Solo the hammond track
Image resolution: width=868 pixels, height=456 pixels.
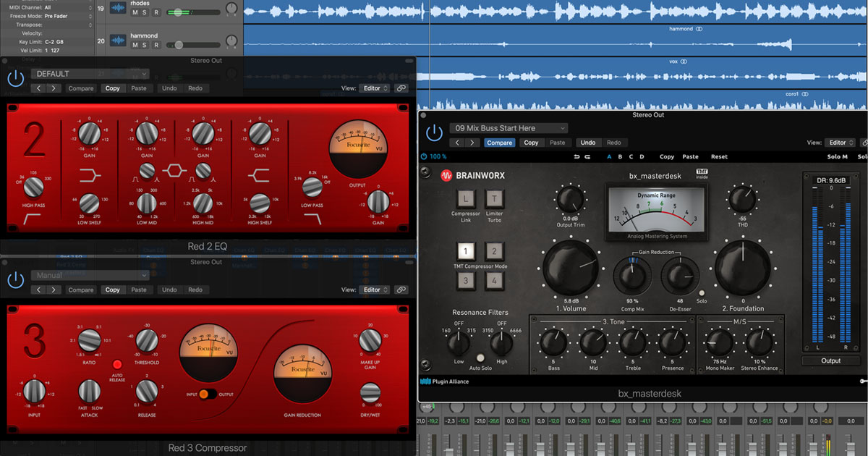click(x=145, y=45)
